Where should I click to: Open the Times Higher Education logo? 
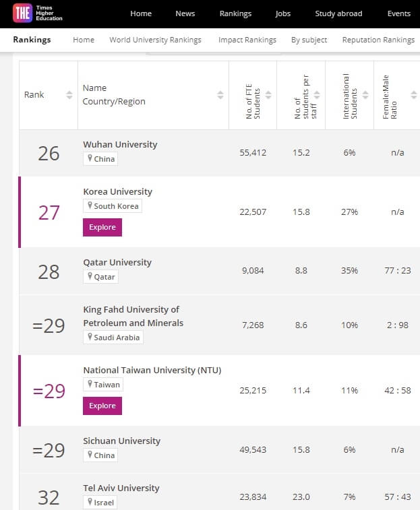point(38,13)
